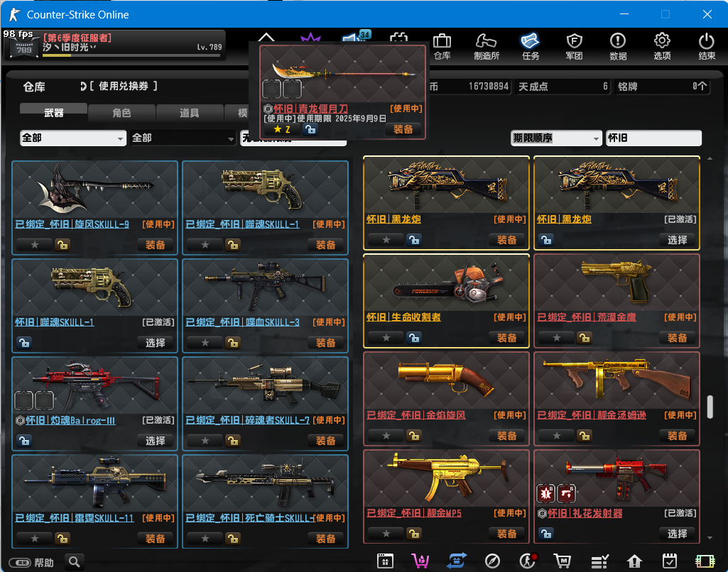
Task: Open the 已绑定_怀旧|雷霆SKULL-11 name link
Action: (75, 518)
